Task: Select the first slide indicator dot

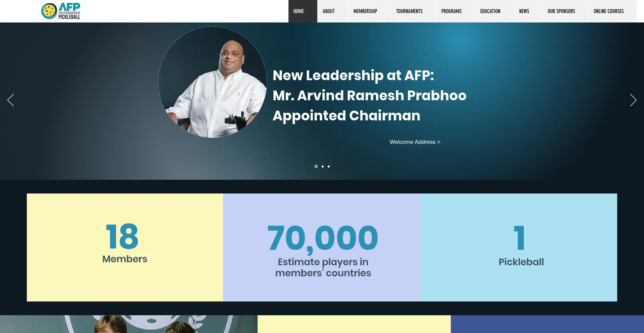Action: (x=316, y=166)
